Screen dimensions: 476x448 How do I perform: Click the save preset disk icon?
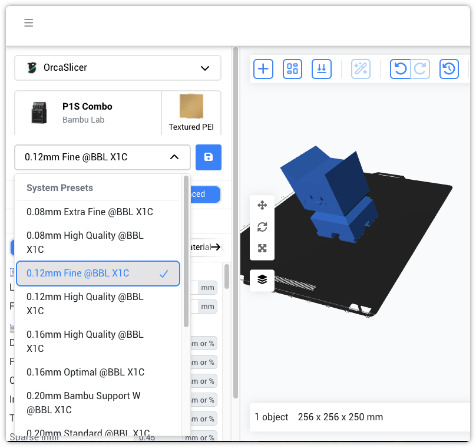(209, 157)
